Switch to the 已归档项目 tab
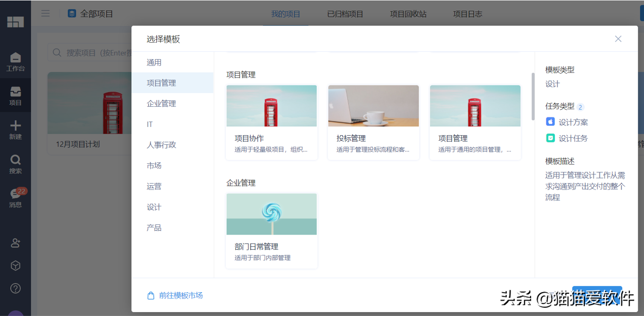Viewport: 644px width, 316px height. (x=345, y=14)
